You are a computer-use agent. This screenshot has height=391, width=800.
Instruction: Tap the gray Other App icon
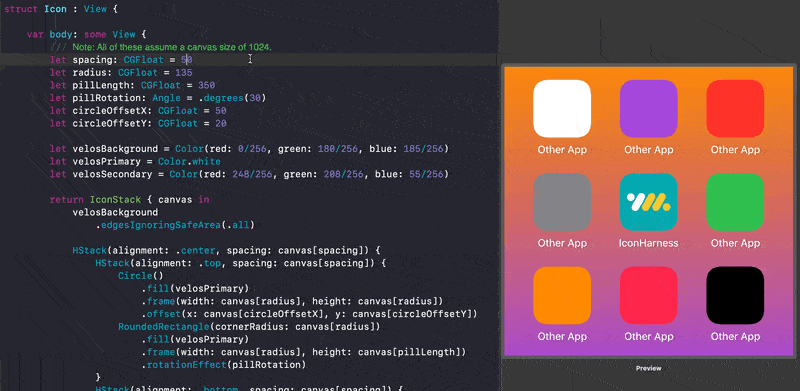(562, 202)
